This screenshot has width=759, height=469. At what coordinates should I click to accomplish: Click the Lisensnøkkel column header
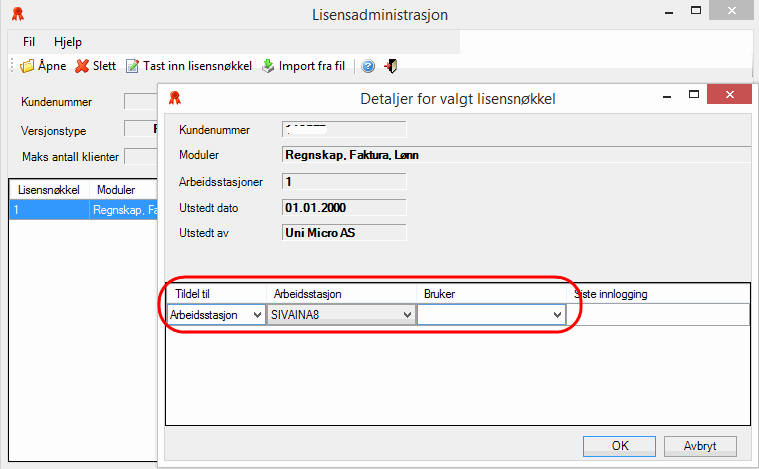click(48, 189)
